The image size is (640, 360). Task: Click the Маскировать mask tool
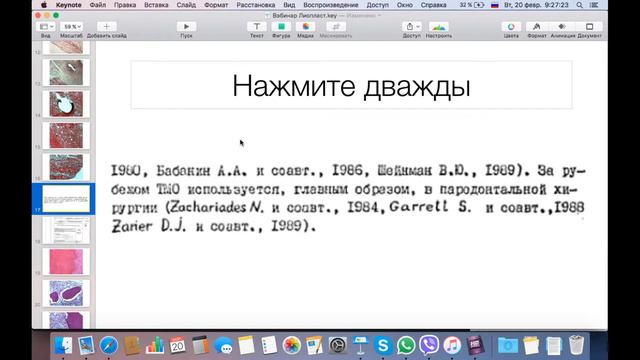click(336, 27)
